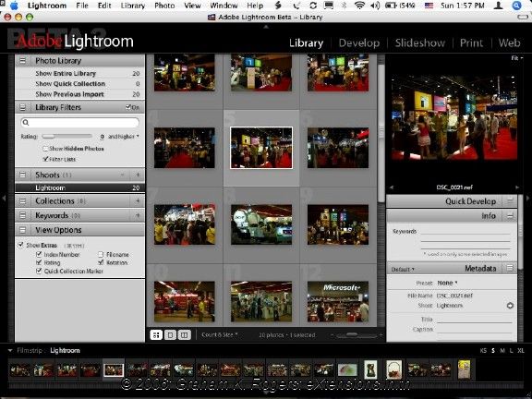532x399 pixels.
Task: Click the Info panel toggle icon
Action: (x=510, y=216)
